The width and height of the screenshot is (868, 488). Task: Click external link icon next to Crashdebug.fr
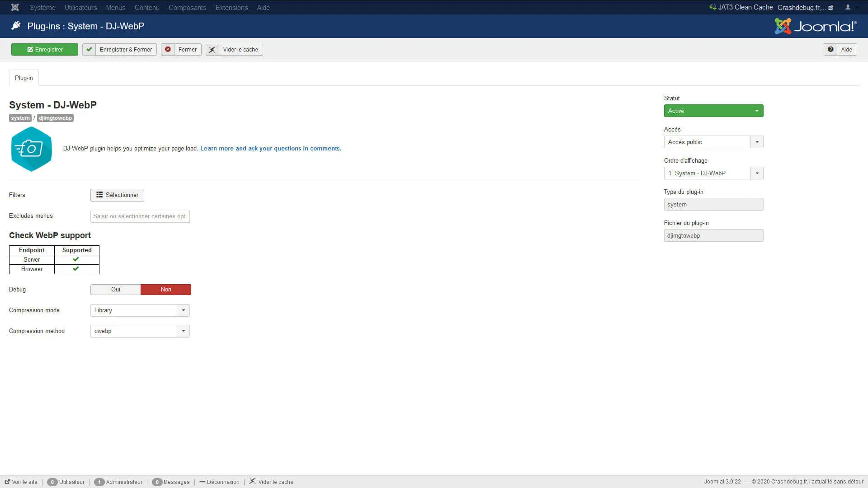pyautogui.click(x=830, y=8)
